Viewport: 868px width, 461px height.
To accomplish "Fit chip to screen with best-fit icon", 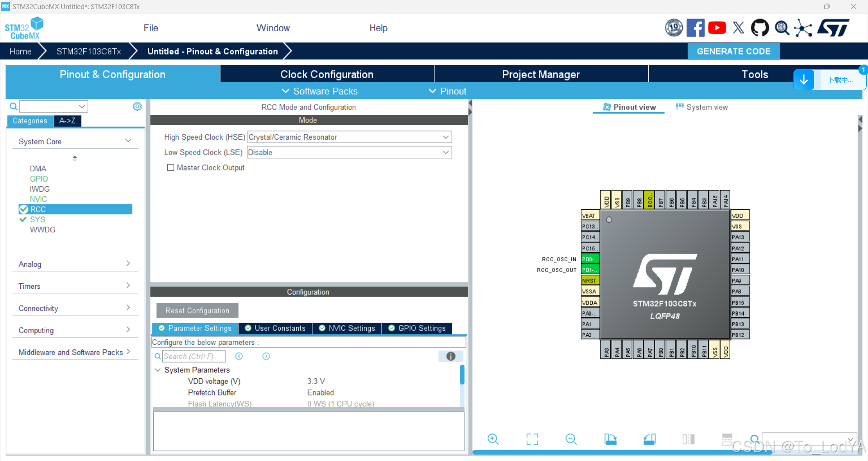I will point(532,439).
